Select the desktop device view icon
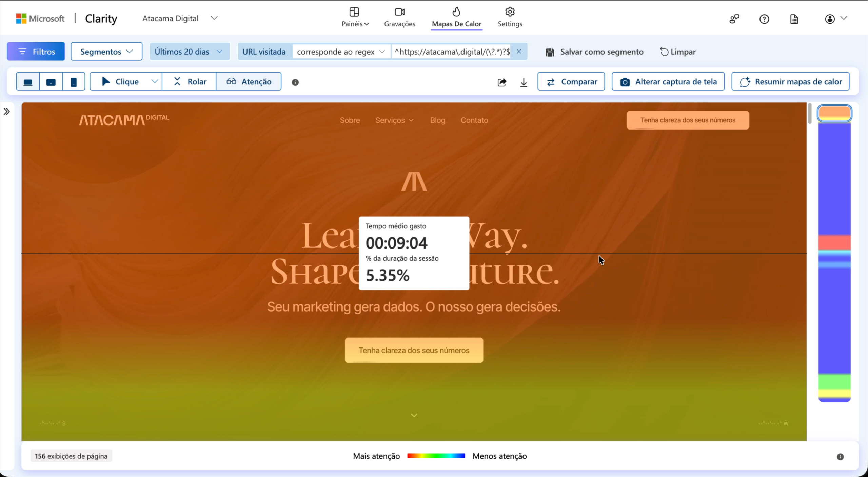Viewport: 868px width, 477px height. click(x=28, y=82)
